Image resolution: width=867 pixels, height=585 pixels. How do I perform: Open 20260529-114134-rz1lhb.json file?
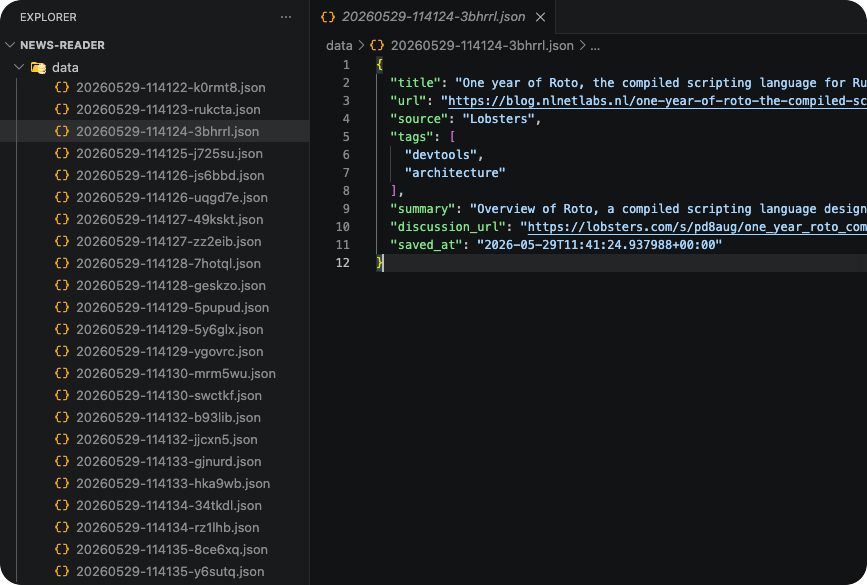(155, 527)
